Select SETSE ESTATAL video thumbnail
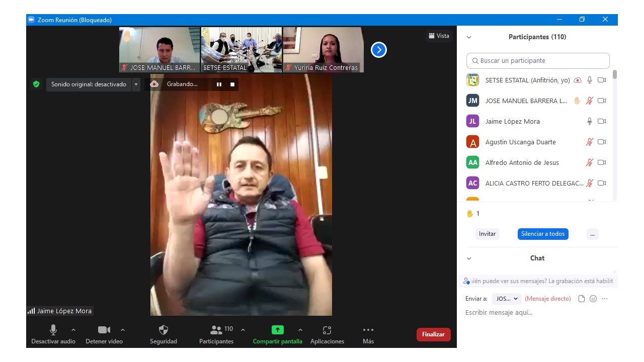The width and height of the screenshot is (644, 362). coord(242,50)
